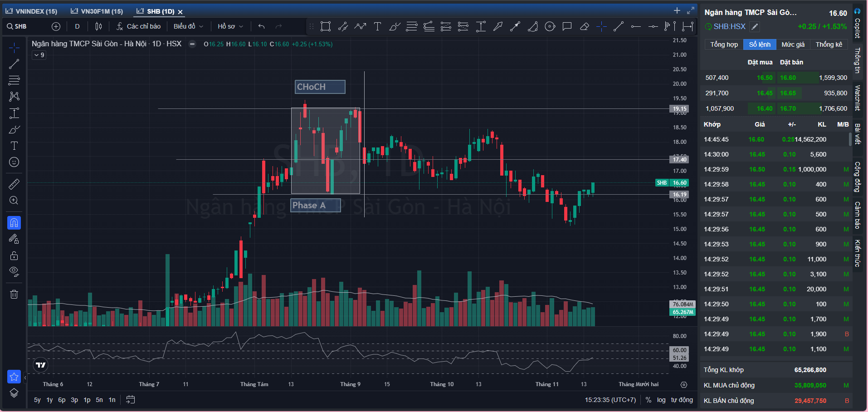The image size is (868, 412).
Task: Click the TradingView logo on chart
Action: point(41,365)
